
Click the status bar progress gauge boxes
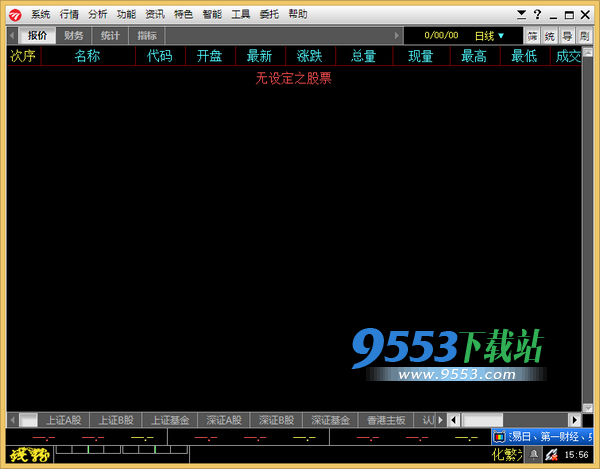tap(122, 449)
